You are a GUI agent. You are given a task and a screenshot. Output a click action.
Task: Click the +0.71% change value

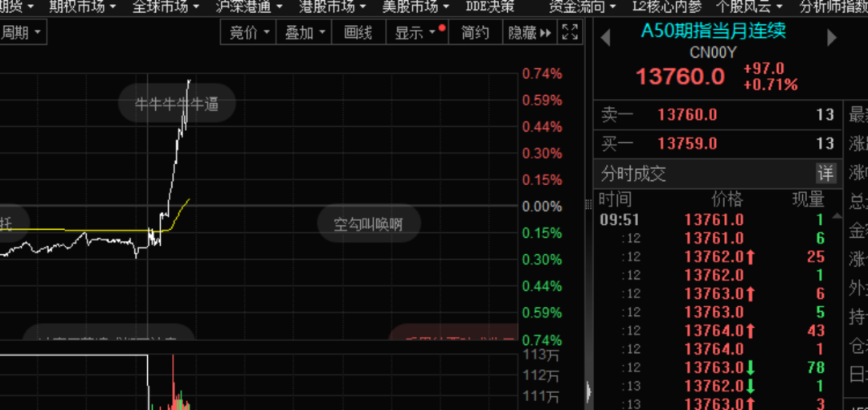[x=771, y=84]
